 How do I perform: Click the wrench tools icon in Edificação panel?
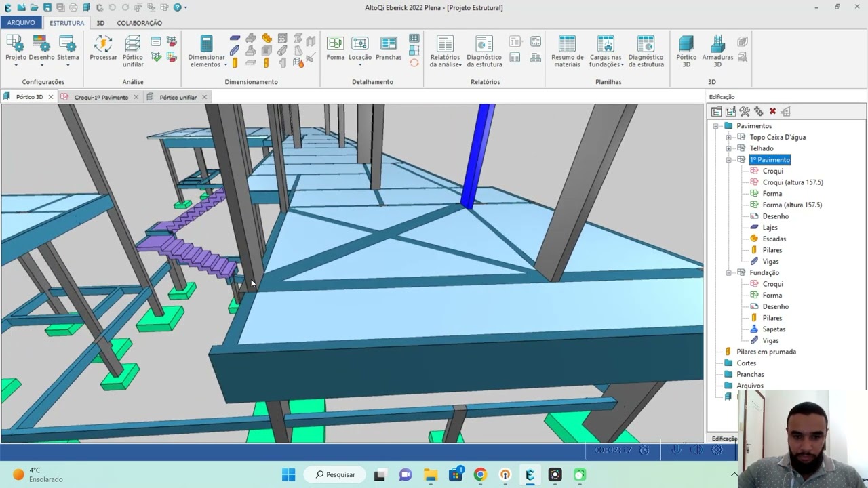tap(745, 111)
